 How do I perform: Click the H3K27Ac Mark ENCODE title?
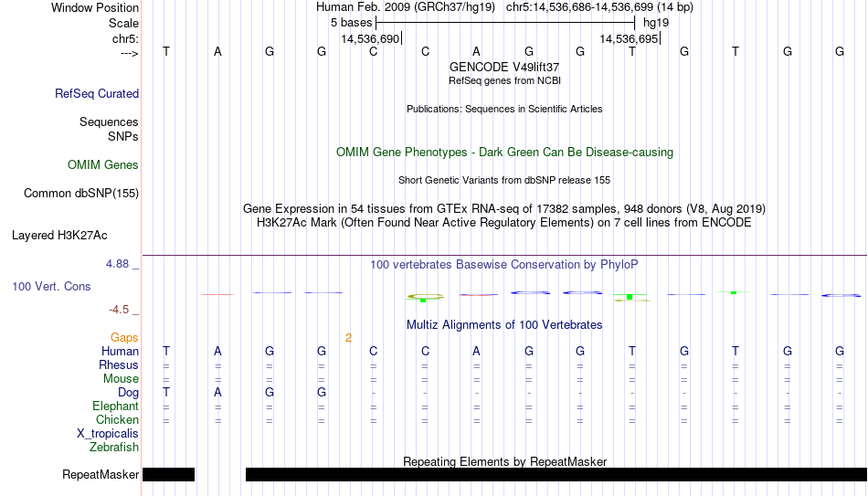(x=504, y=223)
